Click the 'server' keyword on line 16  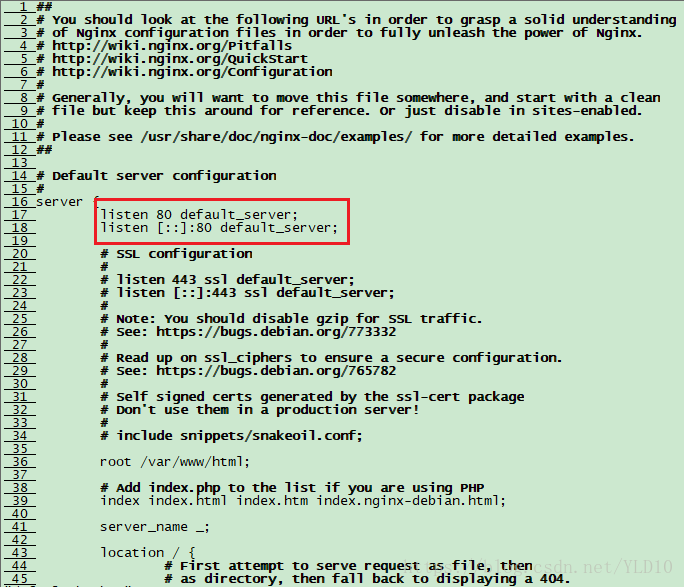(59, 202)
